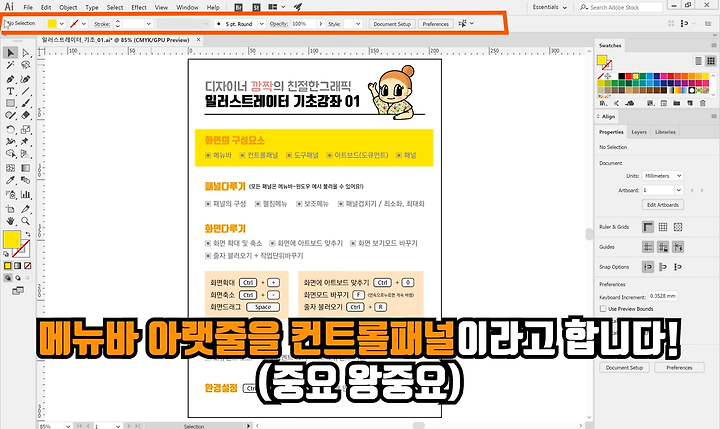
Task: Open the File menu
Action: pyautogui.click(x=28, y=7)
